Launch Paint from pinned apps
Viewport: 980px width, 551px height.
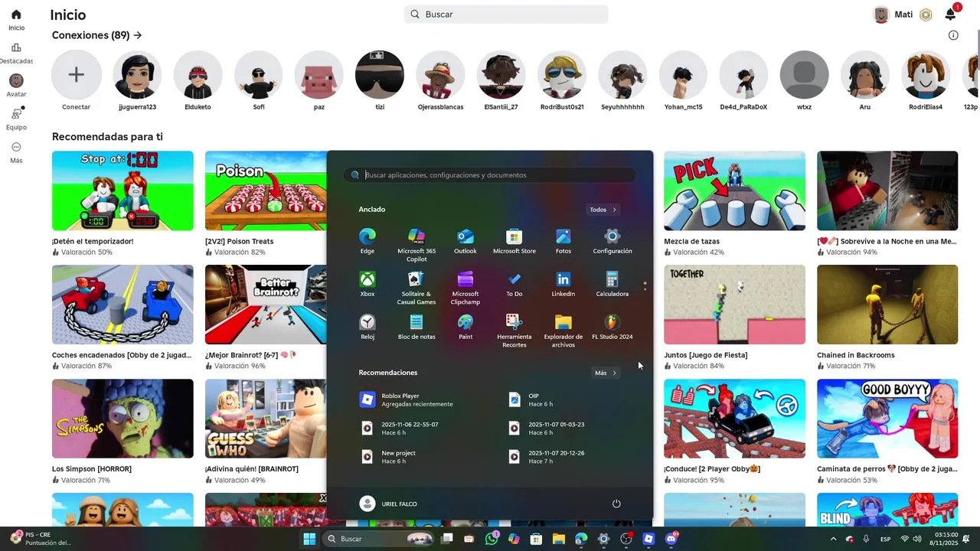pos(465,326)
